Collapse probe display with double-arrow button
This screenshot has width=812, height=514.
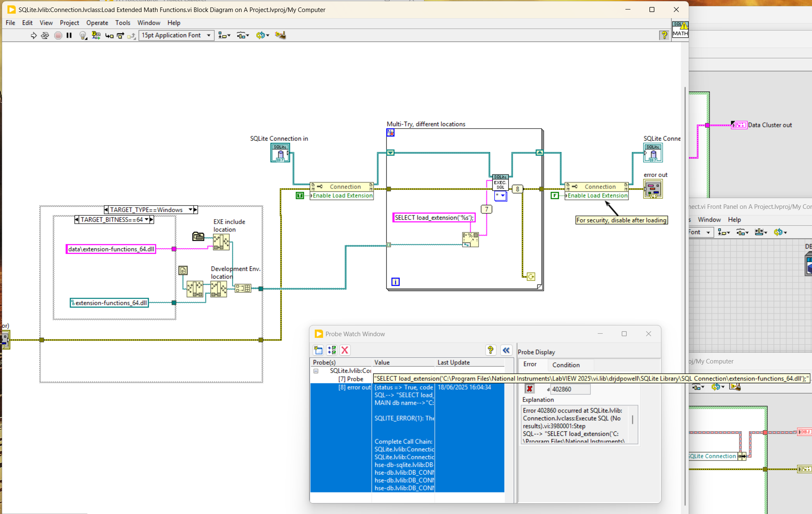pyautogui.click(x=506, y=350)
